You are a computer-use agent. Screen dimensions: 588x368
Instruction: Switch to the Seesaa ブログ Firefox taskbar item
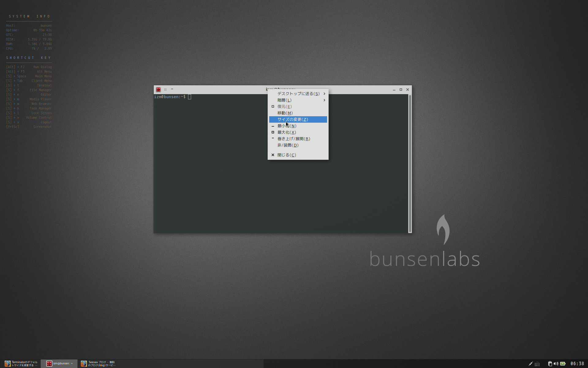point(98,364)
